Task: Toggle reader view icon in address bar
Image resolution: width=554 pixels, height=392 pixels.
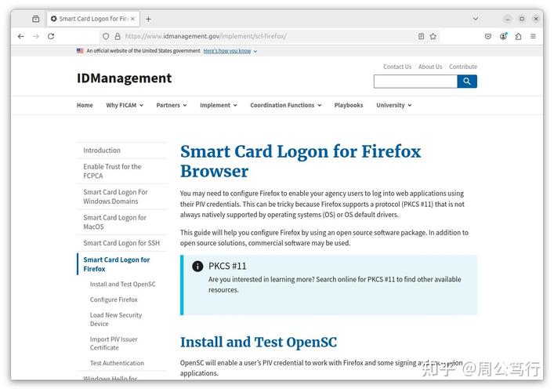Action: [x=421, y=36]
